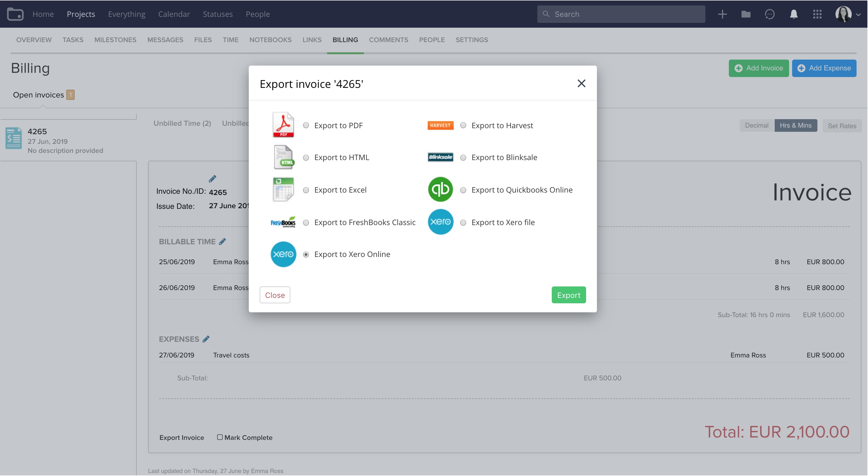Click the FreshBooks logo icon

pyautogui.click(x=283, y=222)
